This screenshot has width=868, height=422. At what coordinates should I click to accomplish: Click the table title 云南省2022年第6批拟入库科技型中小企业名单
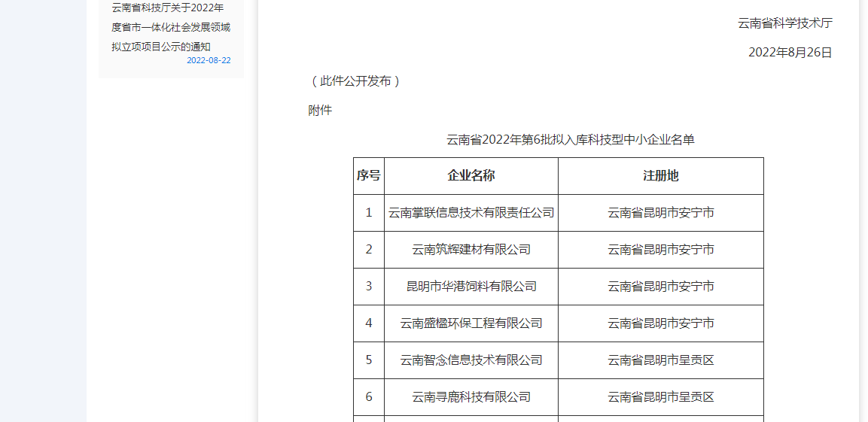click(570, 139)
